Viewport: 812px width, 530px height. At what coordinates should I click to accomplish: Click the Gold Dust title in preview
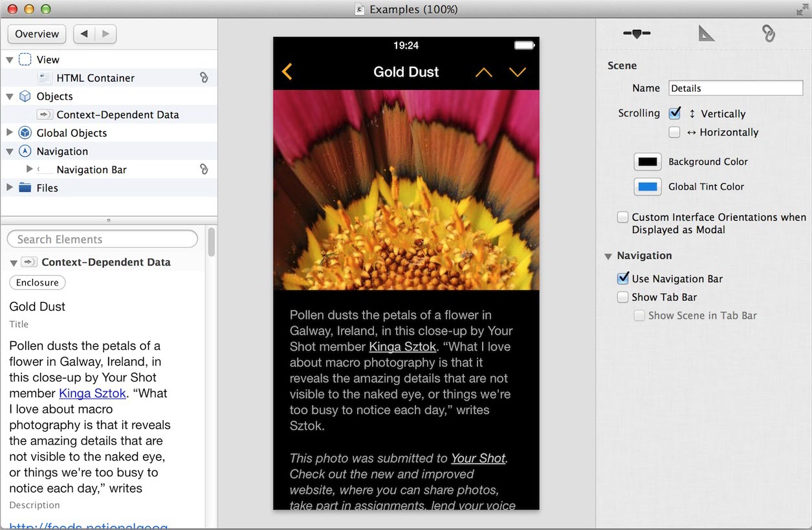tap(406, 72)
